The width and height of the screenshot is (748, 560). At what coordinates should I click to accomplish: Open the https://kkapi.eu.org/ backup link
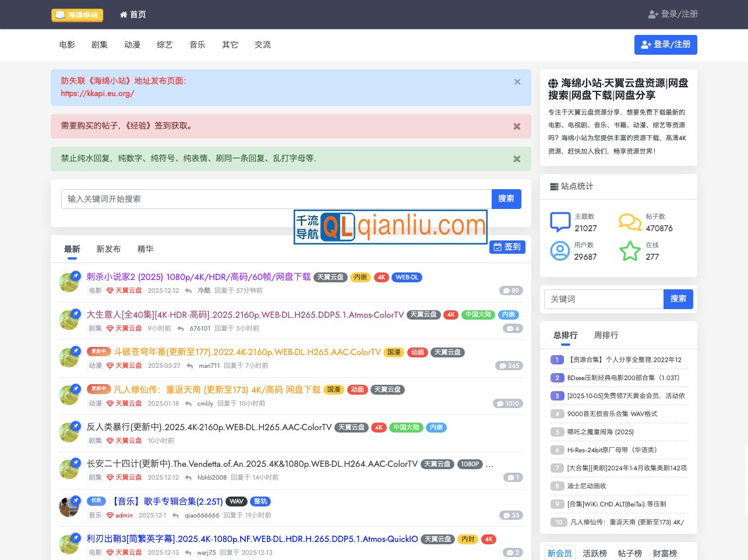pos(97,93)
